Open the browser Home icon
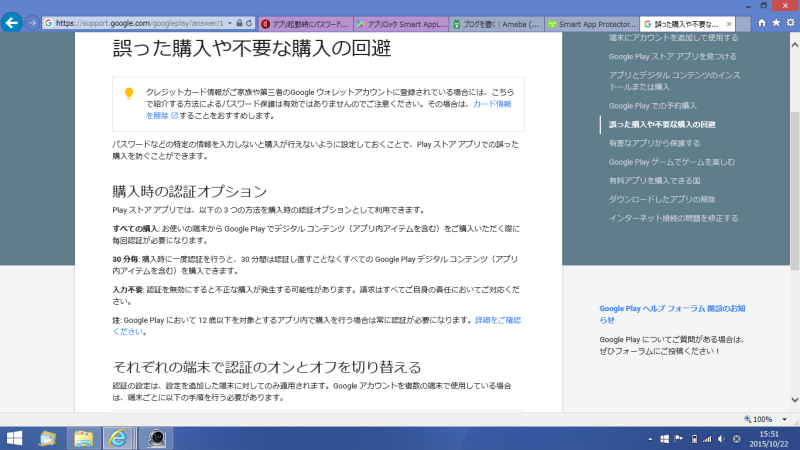The image size is (800, 450). click(762, 23)
